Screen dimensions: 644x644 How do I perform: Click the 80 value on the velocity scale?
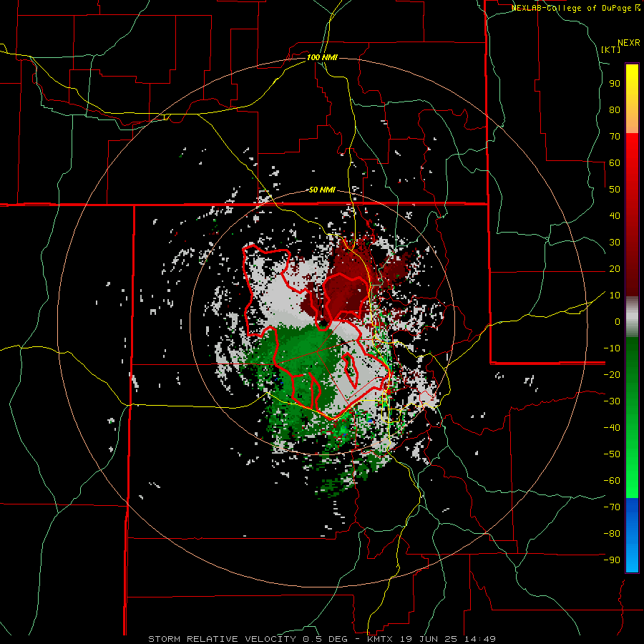(x=615, y=109)
